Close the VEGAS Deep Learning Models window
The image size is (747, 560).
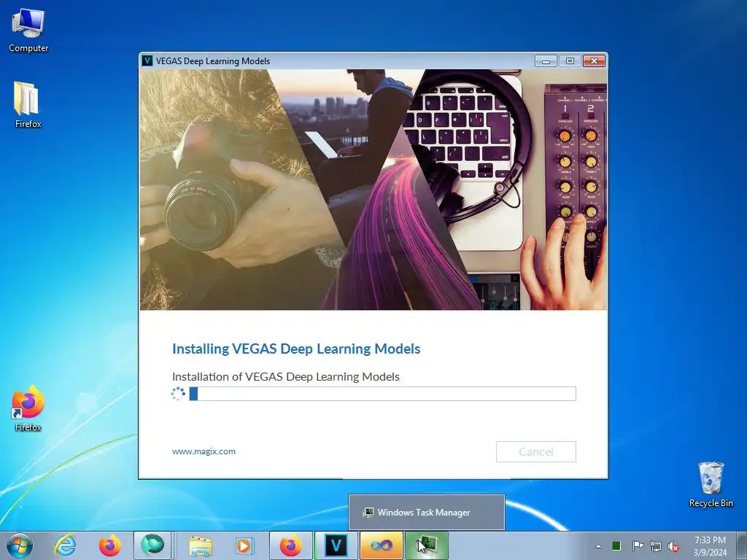(594, 61)
